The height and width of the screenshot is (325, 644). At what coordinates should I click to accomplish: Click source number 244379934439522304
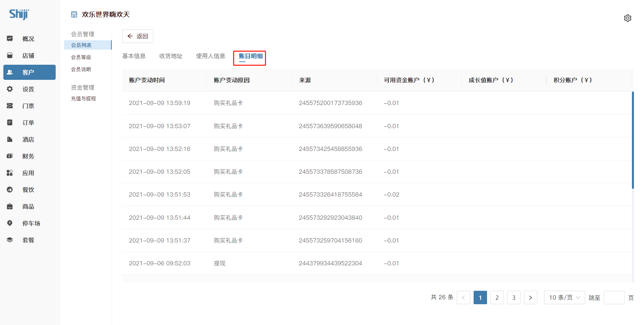(x=330, y=263)
